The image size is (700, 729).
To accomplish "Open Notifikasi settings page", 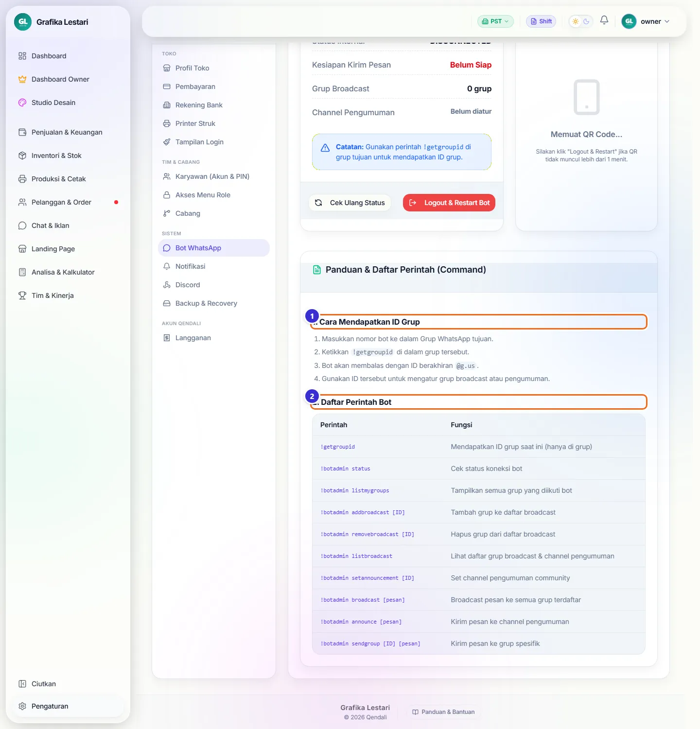I will tap(214, 266).
